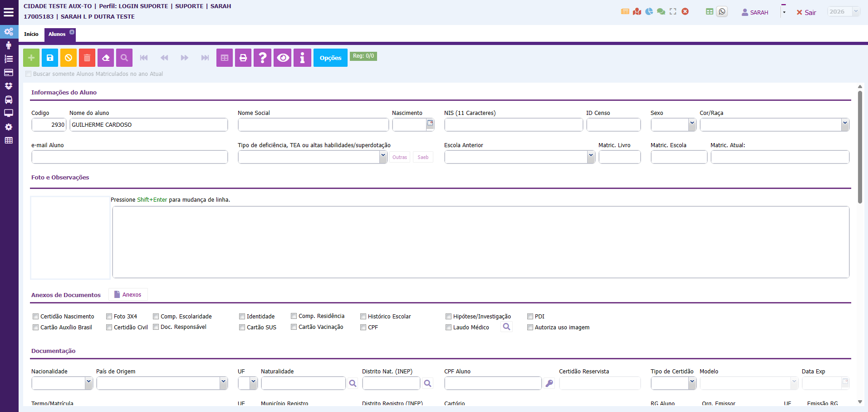
Task: Tick the Autoriza uso imagem checkbox
Action: pyautogui.click(x=530, y=328)
